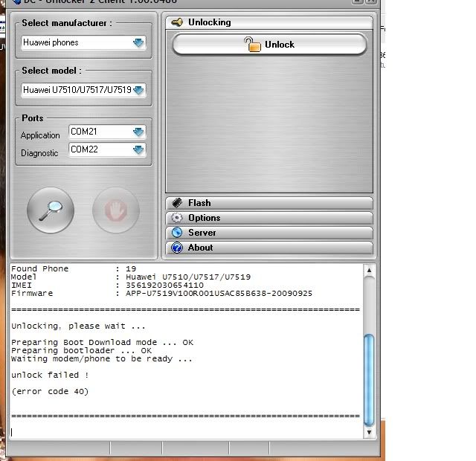Viewport: 476px width, 461px height.
Task: Click the phone icon beside Flash
Action: pyautogui.click(x=177, y=203)
